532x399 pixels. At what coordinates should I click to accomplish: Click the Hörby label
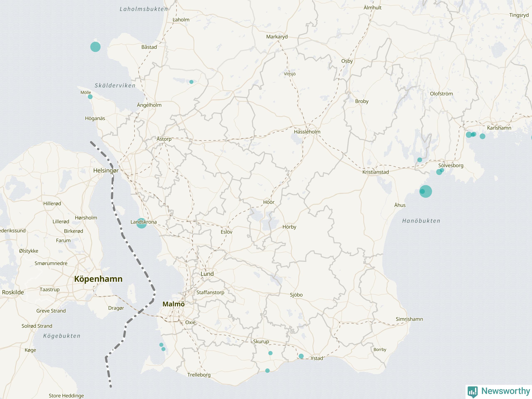point(289,227)
